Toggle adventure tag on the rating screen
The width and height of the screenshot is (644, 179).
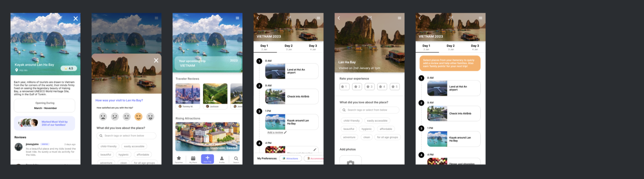(x=349, y=137)
